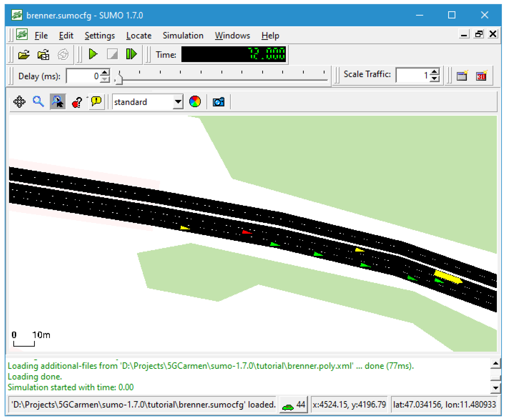The image size is (507, 420).
Task: Expand the standard scheme dropdown
Action: (x=178, y=102)
